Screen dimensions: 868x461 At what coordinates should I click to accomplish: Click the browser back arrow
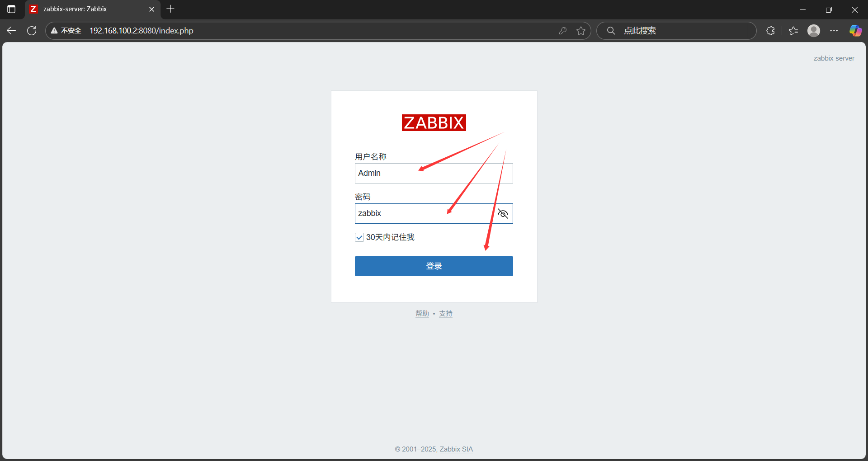coord(11,31)
